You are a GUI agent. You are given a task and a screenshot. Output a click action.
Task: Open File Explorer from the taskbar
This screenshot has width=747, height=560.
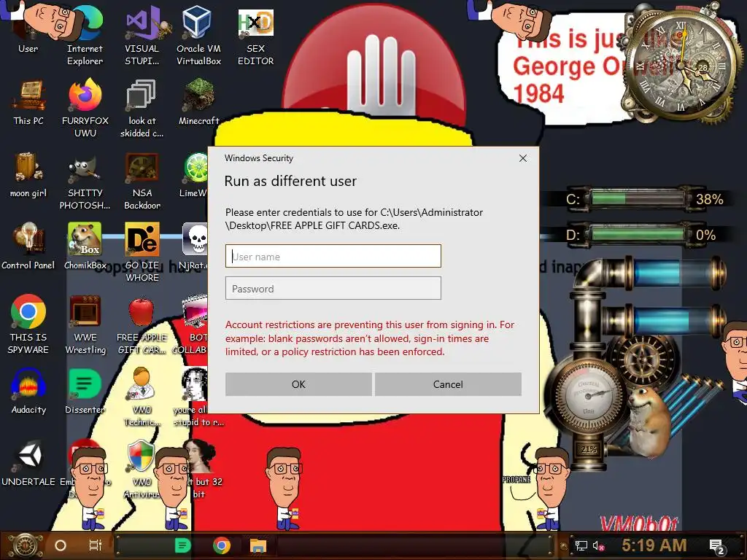pyautogui.click(x=258, y=545)
